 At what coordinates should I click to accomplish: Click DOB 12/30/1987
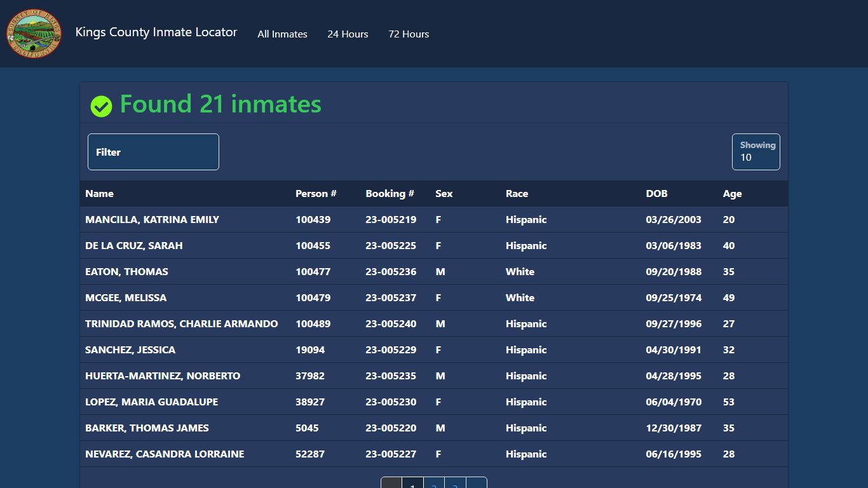pyautogui.click(x=674, y=428)
